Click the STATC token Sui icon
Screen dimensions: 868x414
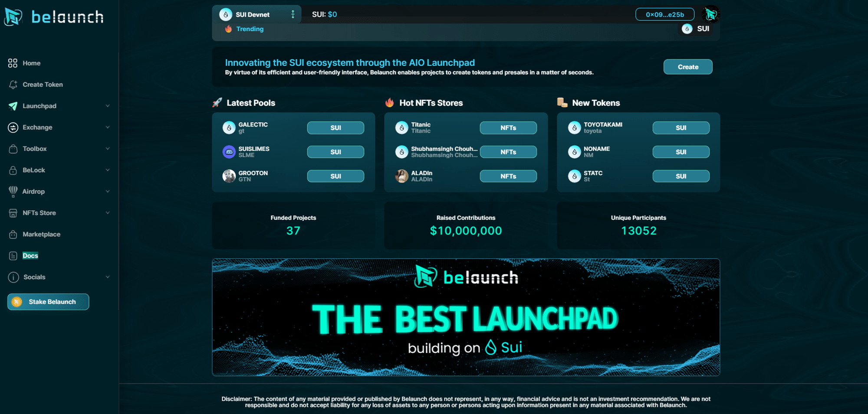tap(575, 176)
